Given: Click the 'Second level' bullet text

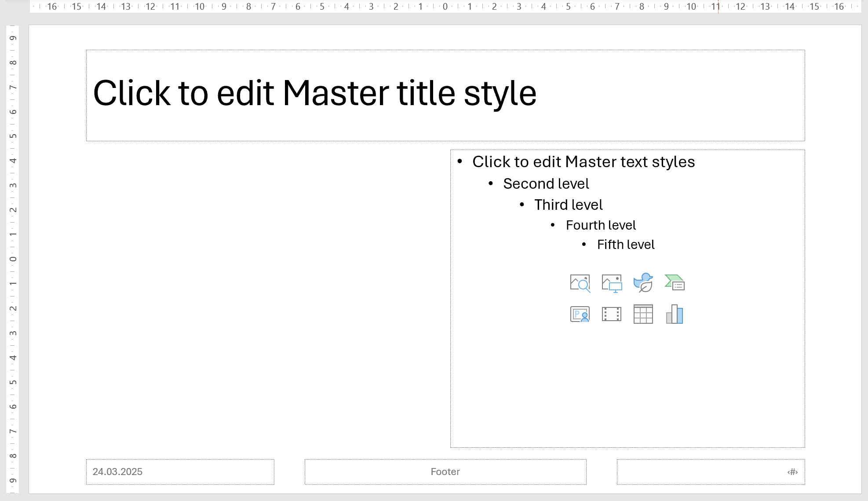Looking at the screenshot, I should 546,184.
